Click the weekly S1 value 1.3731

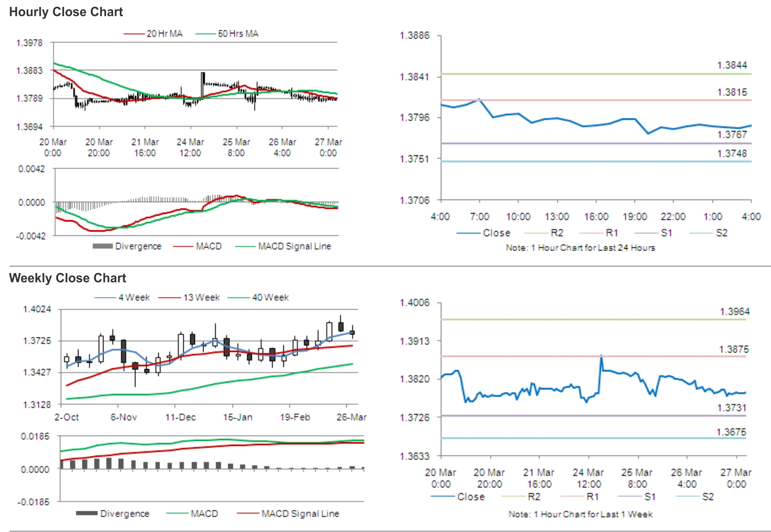732,408
